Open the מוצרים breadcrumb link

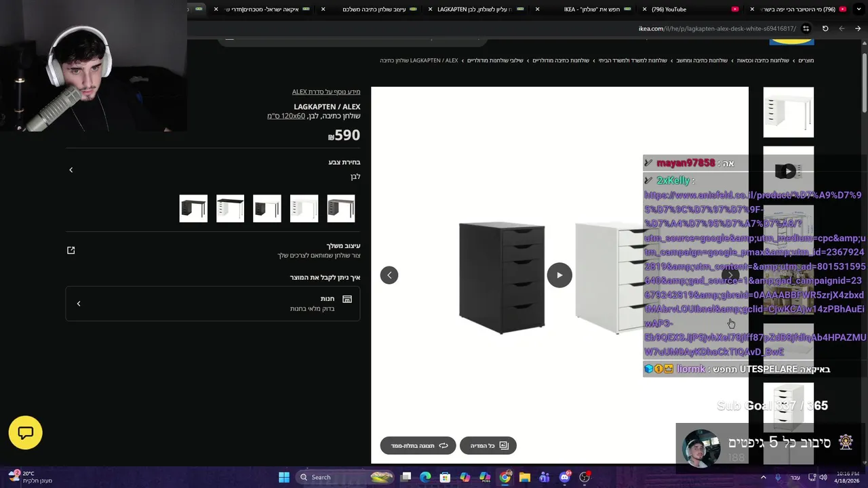coord(806,60)
